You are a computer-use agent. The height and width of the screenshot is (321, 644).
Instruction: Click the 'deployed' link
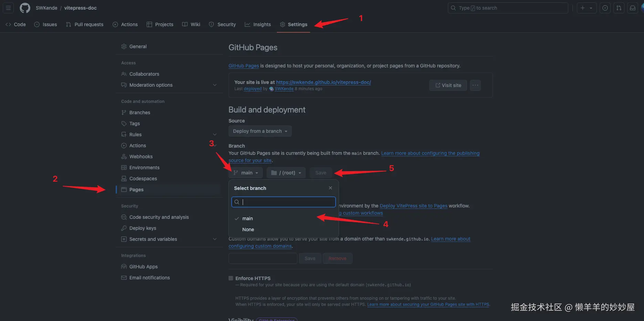click(253, 89)
